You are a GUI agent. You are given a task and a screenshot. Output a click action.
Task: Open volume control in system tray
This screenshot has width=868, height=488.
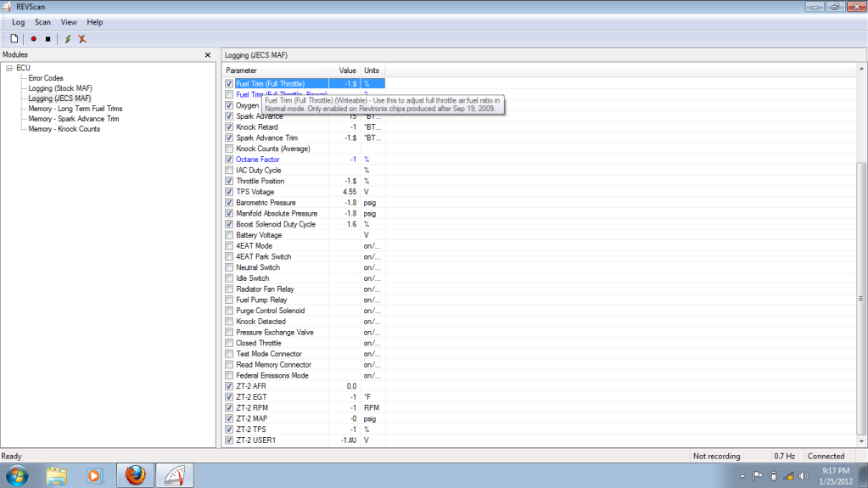coord(804,476)
